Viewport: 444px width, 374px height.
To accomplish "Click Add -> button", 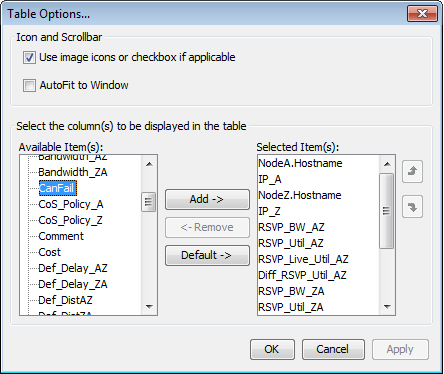I will 207,199.
